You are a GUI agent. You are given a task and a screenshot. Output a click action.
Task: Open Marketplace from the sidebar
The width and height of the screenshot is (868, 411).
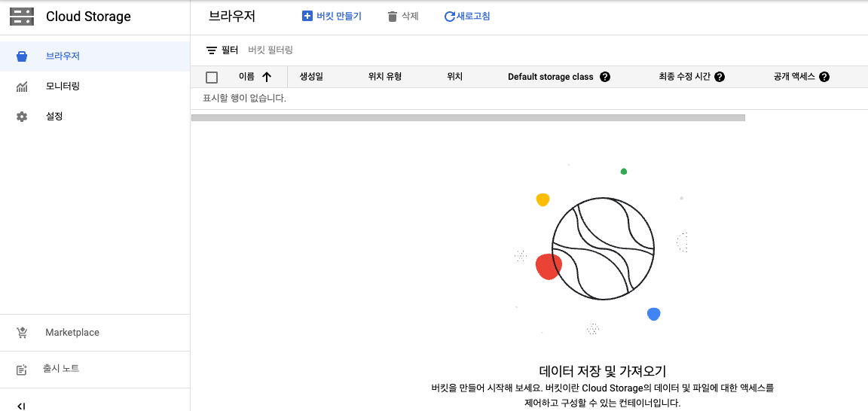tap(95, 333)
